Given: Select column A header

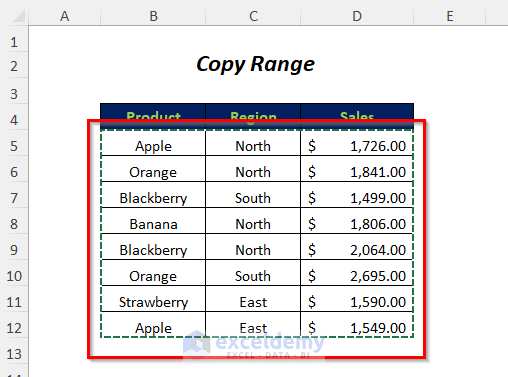Looking at the screenshot, I should pyautogui.click(x=65, y=16).
